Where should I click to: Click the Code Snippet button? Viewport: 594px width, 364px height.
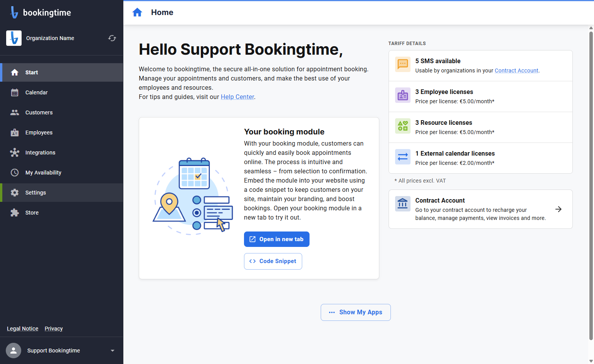pyautogui.click(x=273, y=261)
